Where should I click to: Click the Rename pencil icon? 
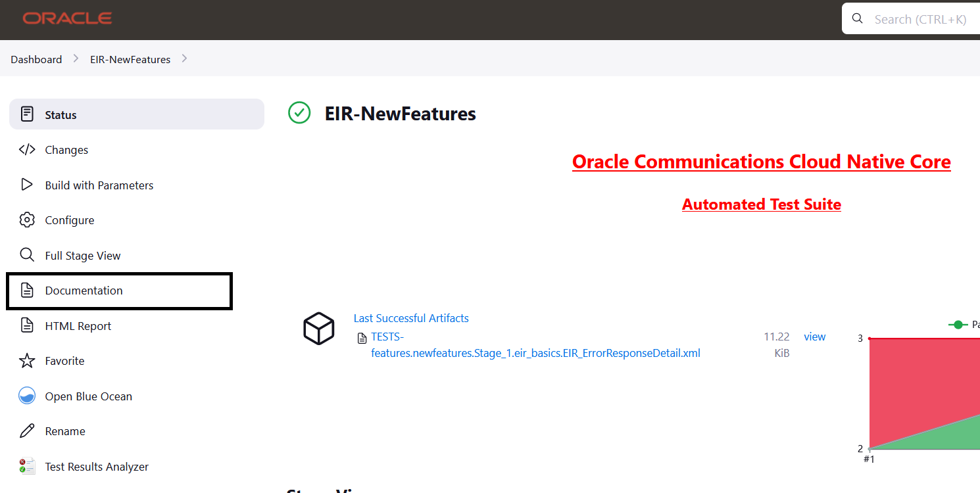coord(27,431)
